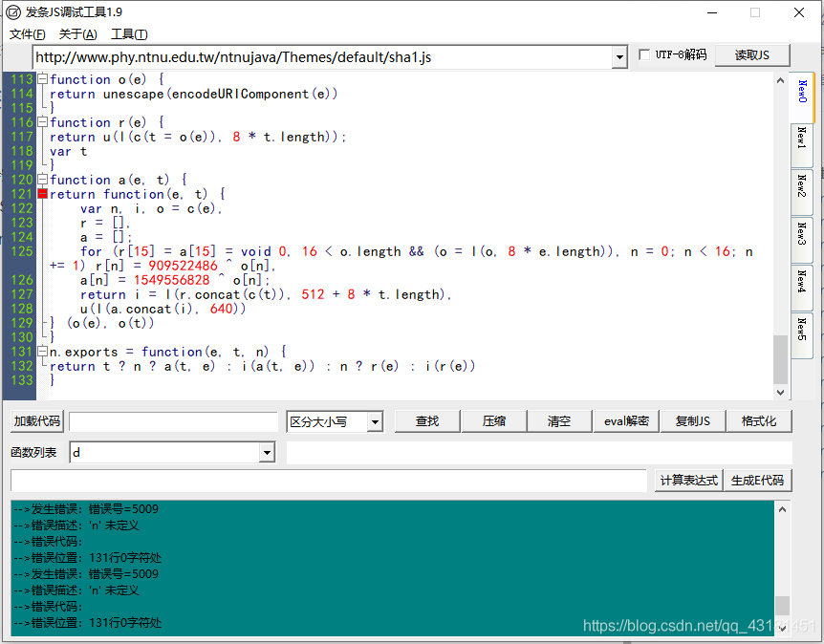Click the number 909522486 in the code
The image size is (824, 644).
[x=183, y=266]
